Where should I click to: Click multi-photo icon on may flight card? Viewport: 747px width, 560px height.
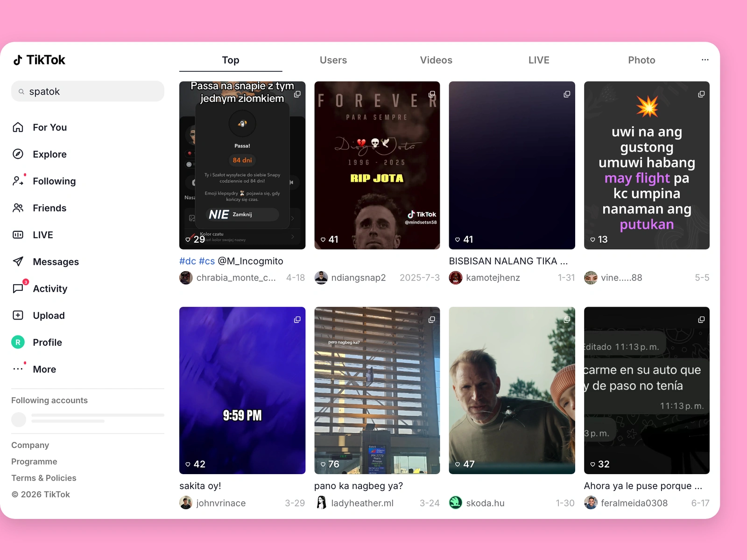[x=701, y=94]
